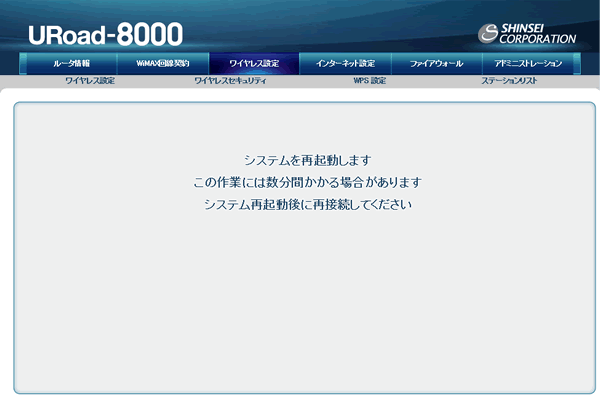Go to ワイヤレス設定 submenu link

[90, 81]
